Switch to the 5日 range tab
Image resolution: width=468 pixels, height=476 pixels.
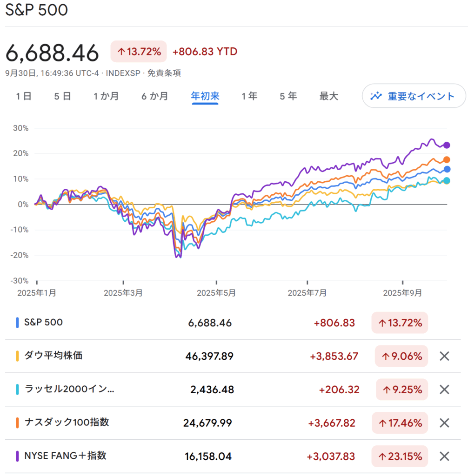click(62, 96)
